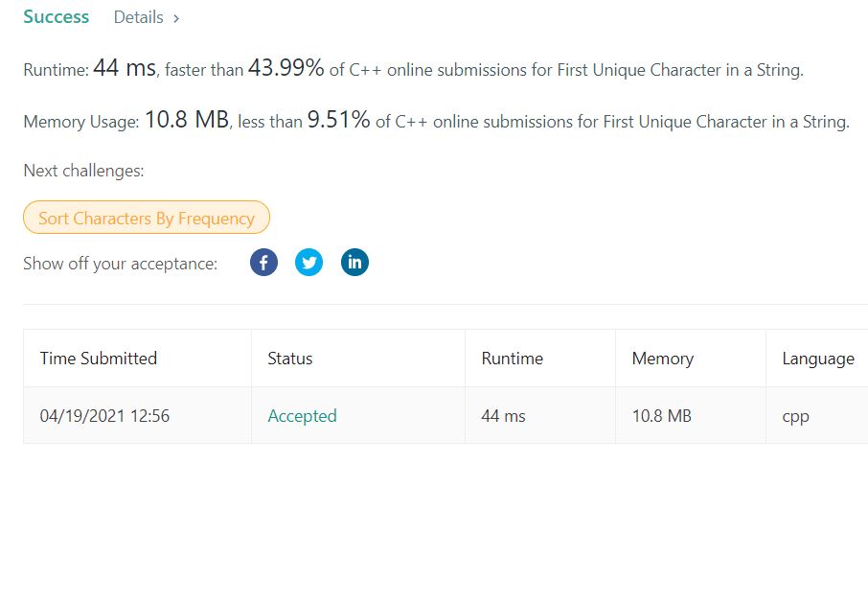This screenshot has width=868, height=603.
Task: Share acceptance on LinkedIn
Action: [354, 262]
